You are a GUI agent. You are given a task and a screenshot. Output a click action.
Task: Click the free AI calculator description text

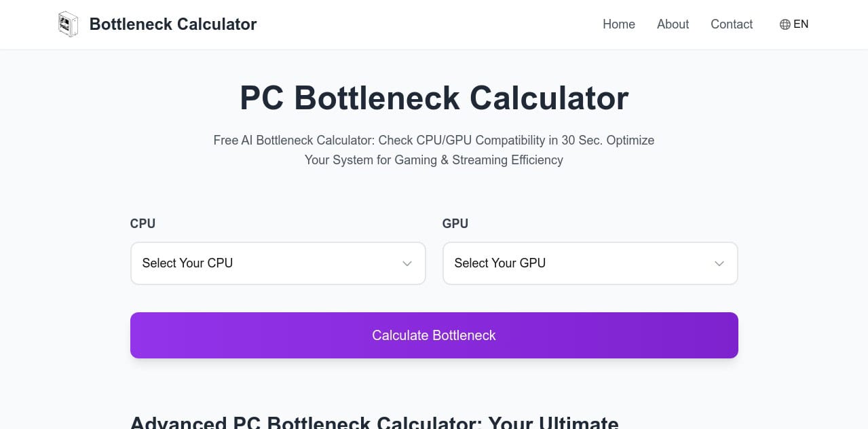point(434,150)
